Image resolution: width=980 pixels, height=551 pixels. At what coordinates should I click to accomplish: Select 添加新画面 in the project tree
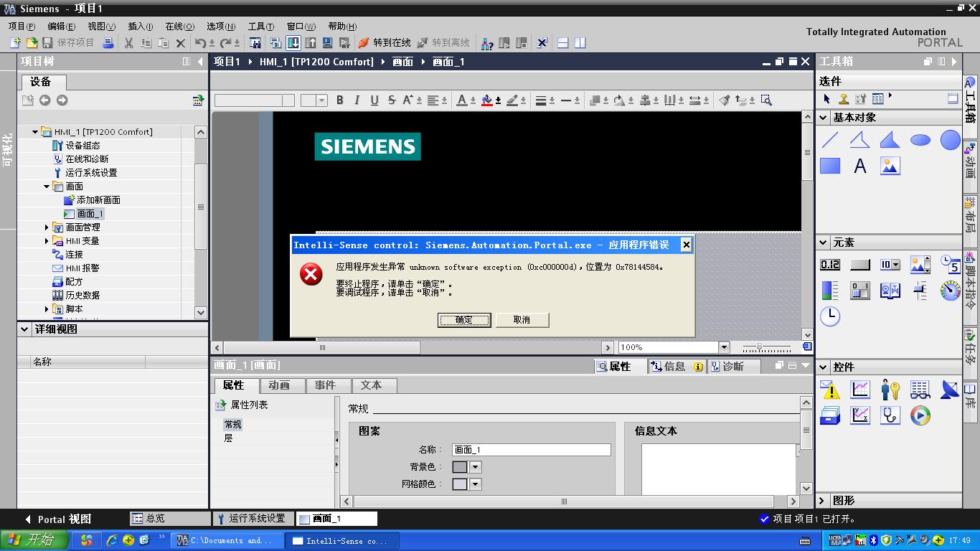click(x=98, y=200)
